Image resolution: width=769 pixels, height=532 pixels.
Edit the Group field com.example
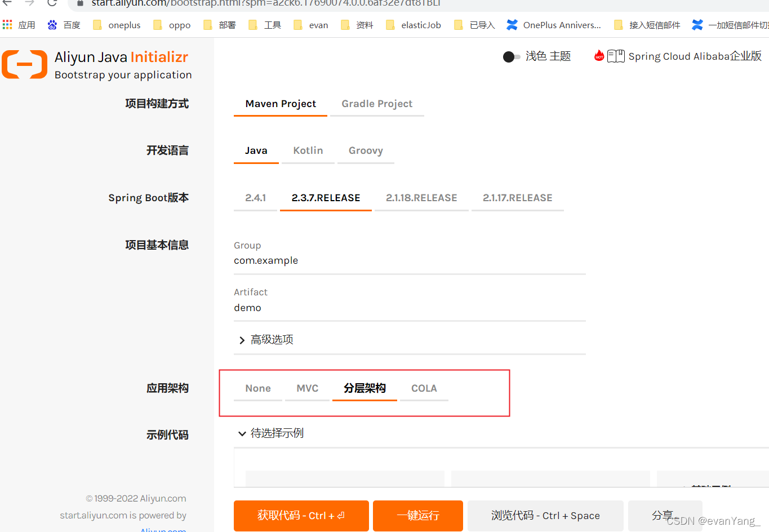pos(410,261)
